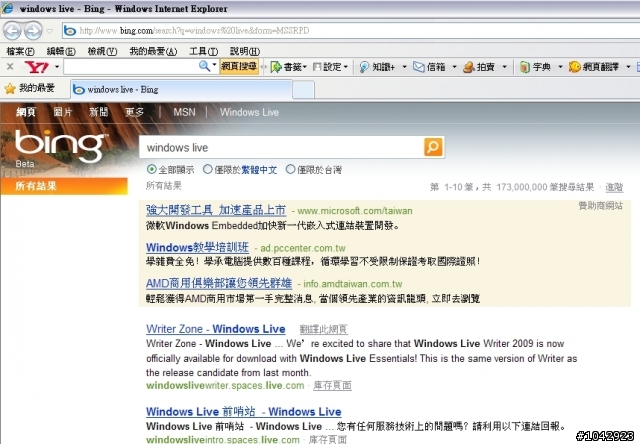Click the orange Bing search button
Image resolution: width=640 pixels, height=444 pixels.
coord(433,147)
